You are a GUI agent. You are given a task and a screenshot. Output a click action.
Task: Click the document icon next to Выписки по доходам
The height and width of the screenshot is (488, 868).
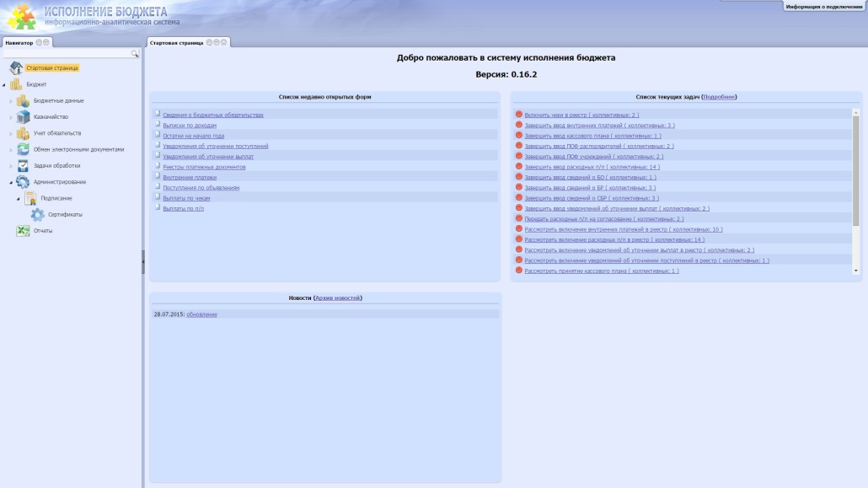pos(158,124)
